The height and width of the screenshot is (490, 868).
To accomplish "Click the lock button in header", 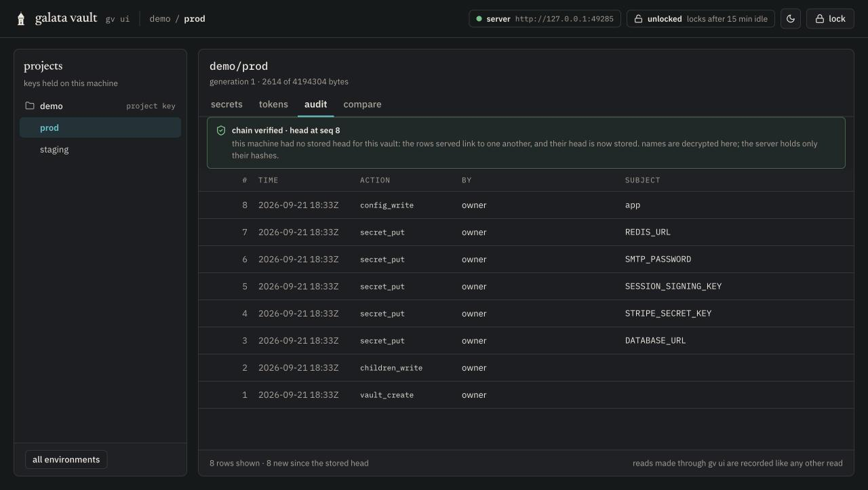I will (x=830, y=19).
